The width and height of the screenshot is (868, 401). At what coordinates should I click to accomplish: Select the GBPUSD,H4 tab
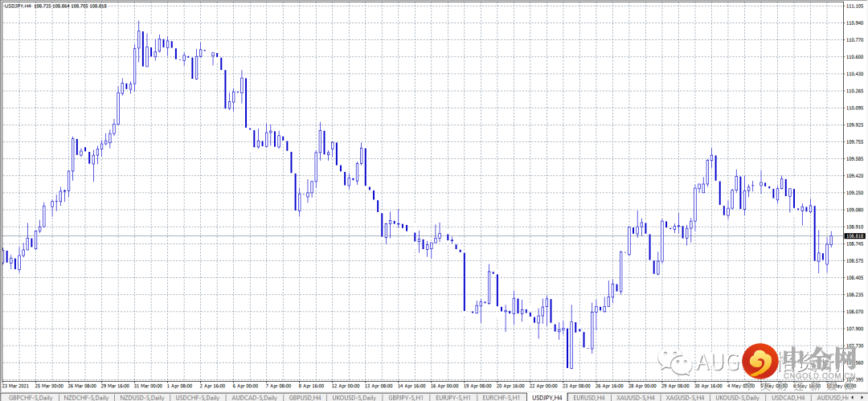305,398
